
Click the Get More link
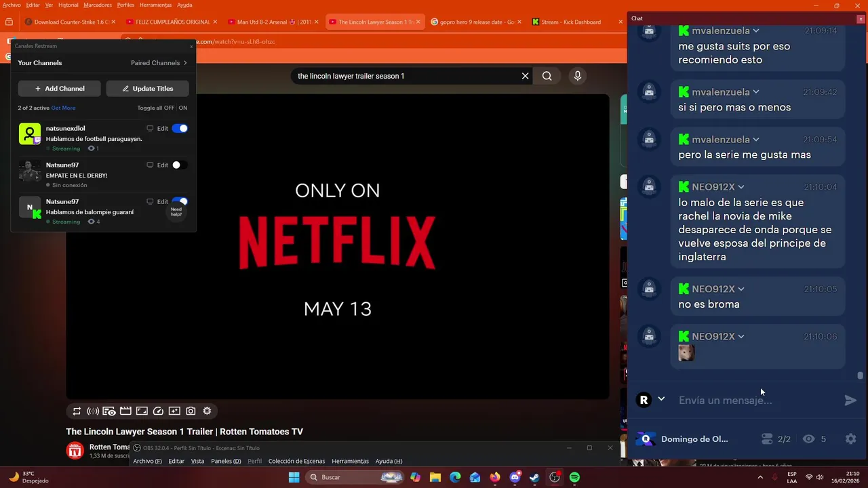pos(63,108)
